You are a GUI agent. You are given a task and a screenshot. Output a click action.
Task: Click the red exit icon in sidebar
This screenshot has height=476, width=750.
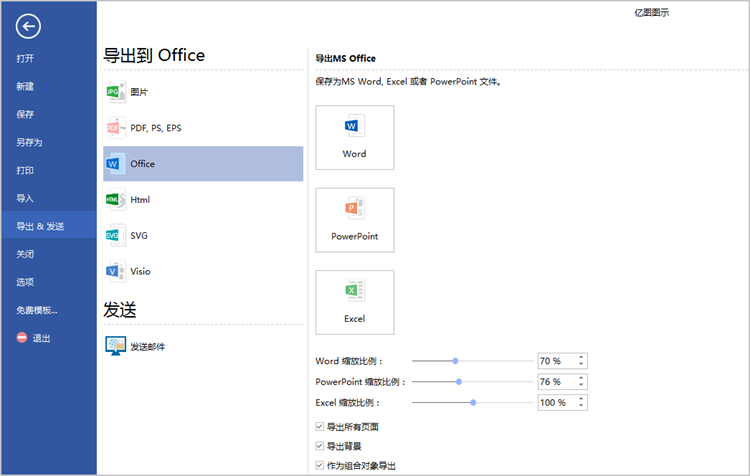coord(22,338)
